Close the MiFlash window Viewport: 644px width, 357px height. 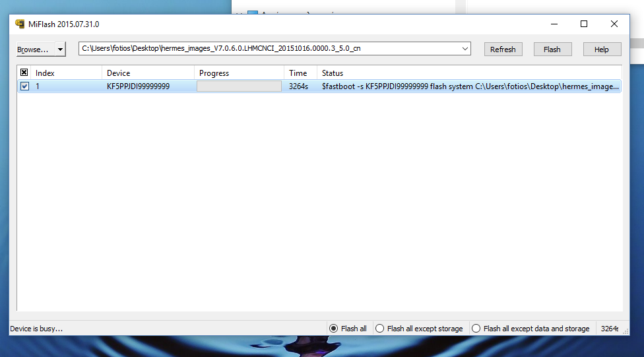tap(614, 24)
